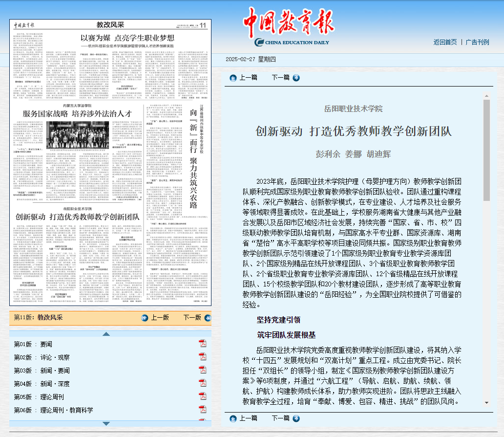Open PDF icon for 第05版 理论周刊

[x=203, y=396]
